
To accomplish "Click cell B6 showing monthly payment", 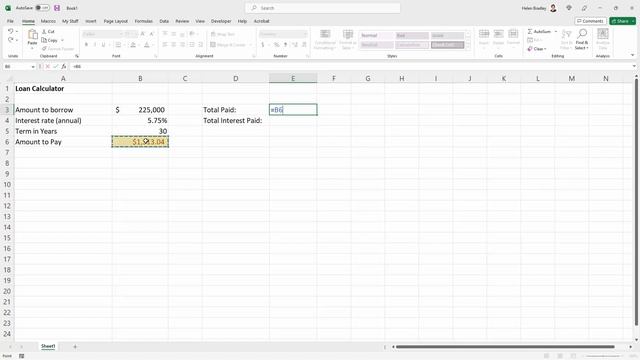I will point(140,142).
